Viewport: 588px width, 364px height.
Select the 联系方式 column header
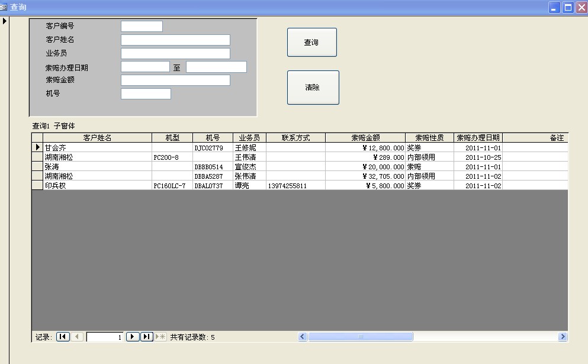click(x=296, y=137)
